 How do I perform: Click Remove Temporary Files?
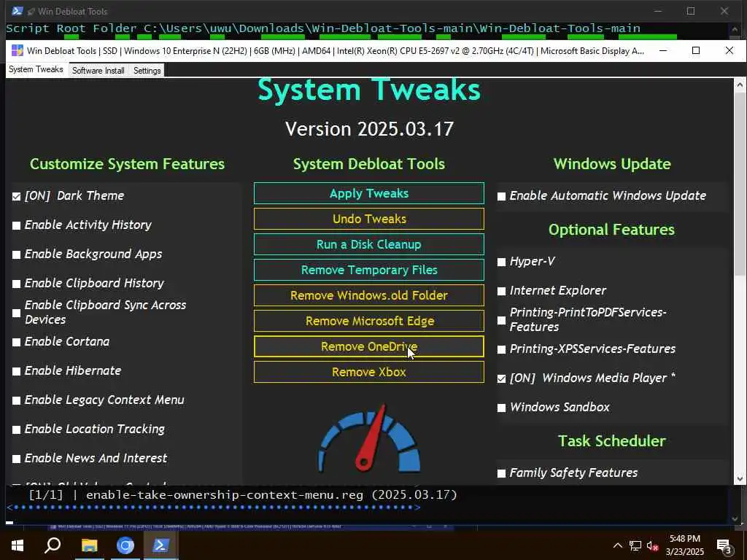tap(368, 270)
